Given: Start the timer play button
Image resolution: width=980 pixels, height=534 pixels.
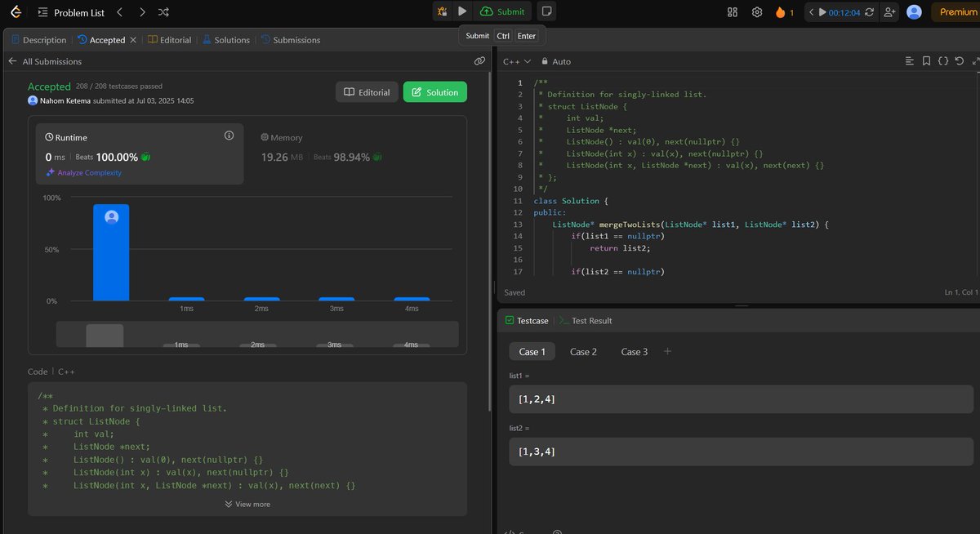Looking at the screenshot, I should [823, 12].
